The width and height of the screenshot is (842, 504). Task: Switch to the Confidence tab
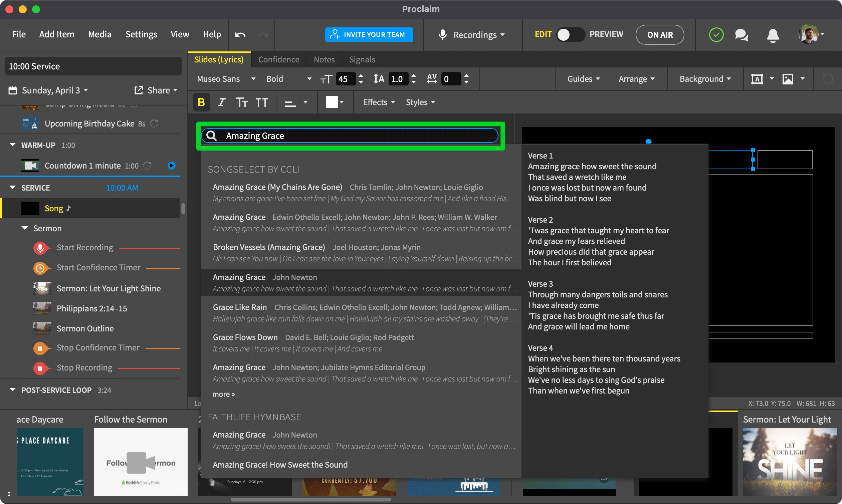[x=279, y=60]
